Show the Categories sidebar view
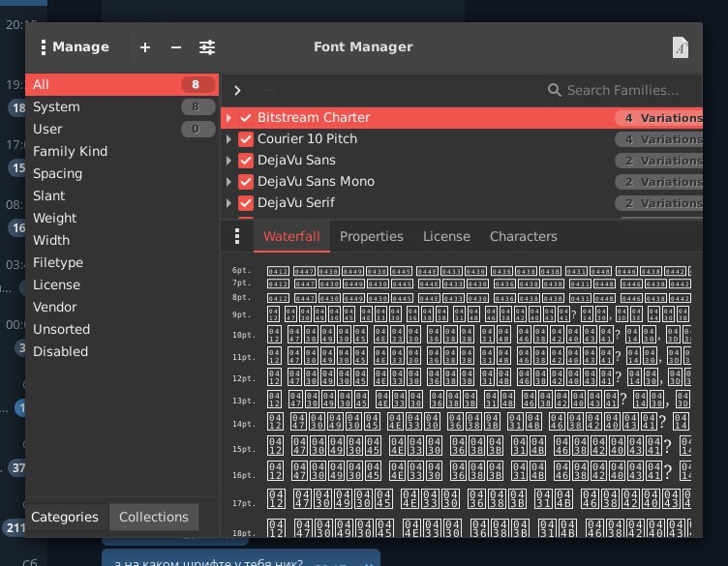 click(65, 517)
